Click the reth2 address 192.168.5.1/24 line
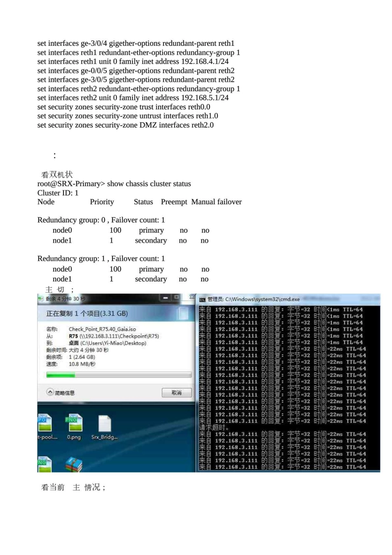 (x=133, y=98)
